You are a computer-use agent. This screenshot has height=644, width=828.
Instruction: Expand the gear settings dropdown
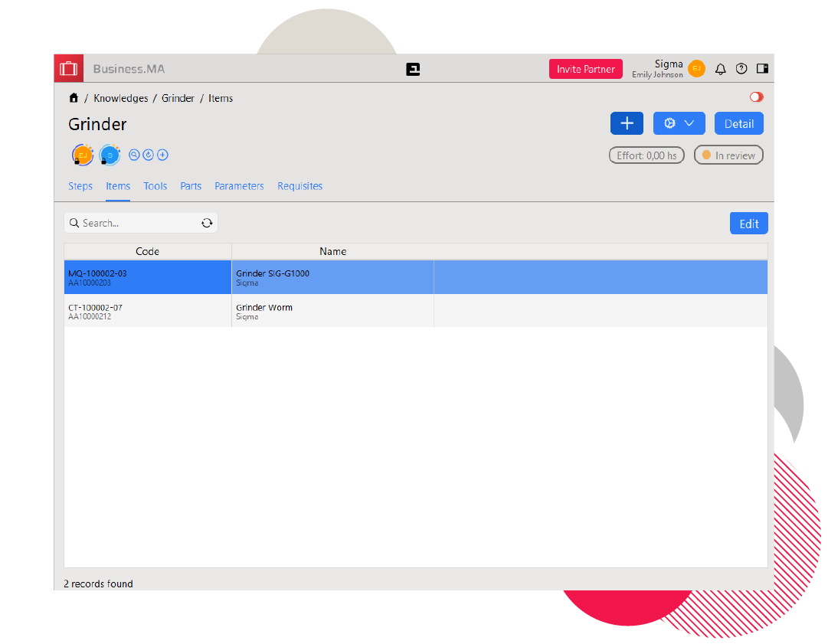pyautogui.click(x=679, y=123)
